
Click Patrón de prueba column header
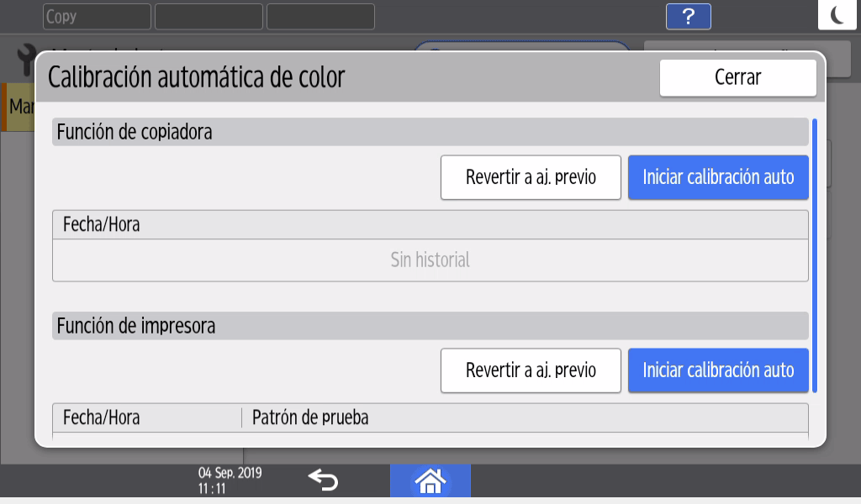coord(310,417)
